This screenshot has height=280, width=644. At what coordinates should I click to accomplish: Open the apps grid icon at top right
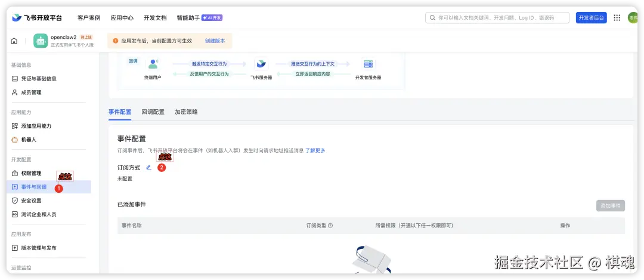tap(617, 18)
